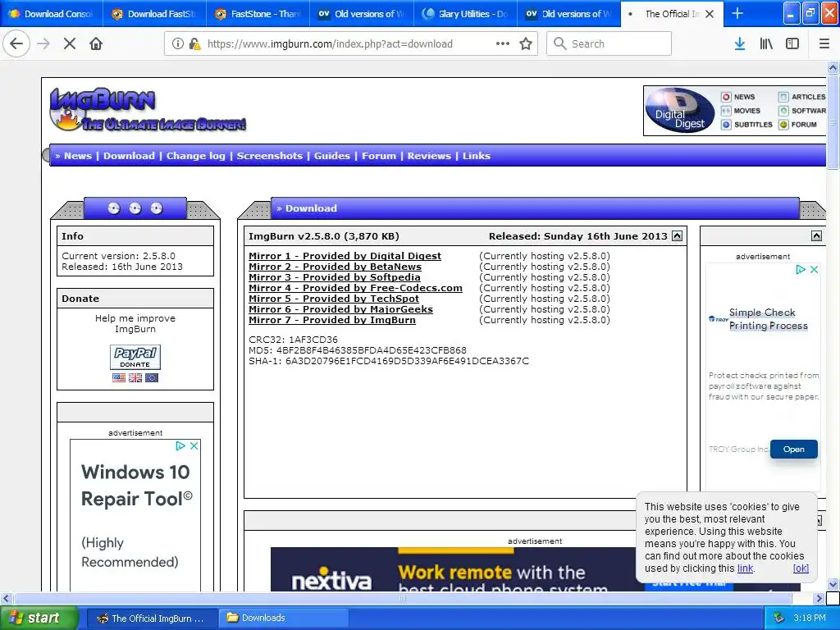Bookmark this page with the star
This screenshot has height=630, width=840.
point(526,43)
